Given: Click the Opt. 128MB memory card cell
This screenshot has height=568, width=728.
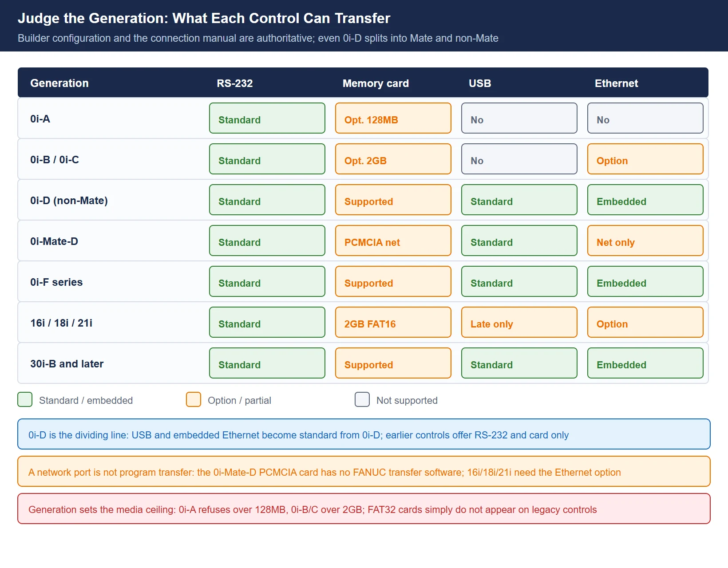Looking at the screenshot, I should (x=393, y=118).
